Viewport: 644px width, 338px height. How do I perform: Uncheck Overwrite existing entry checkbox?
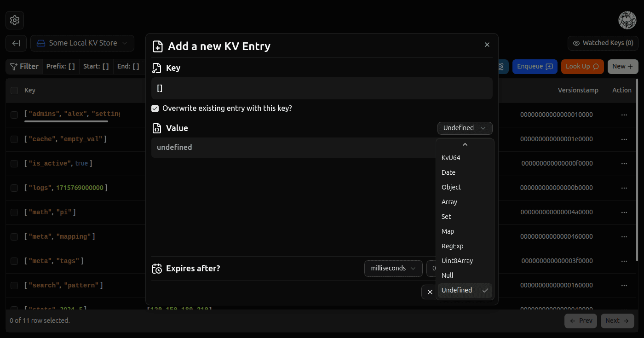click(x=155, y=109)
